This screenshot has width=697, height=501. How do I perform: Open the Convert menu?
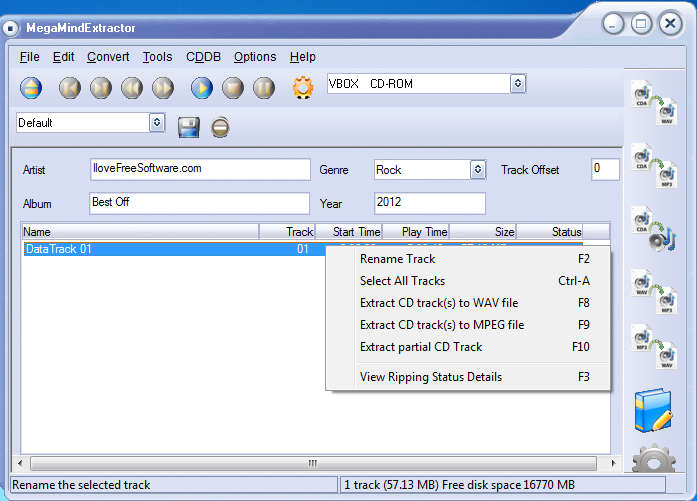pos(108,57)
